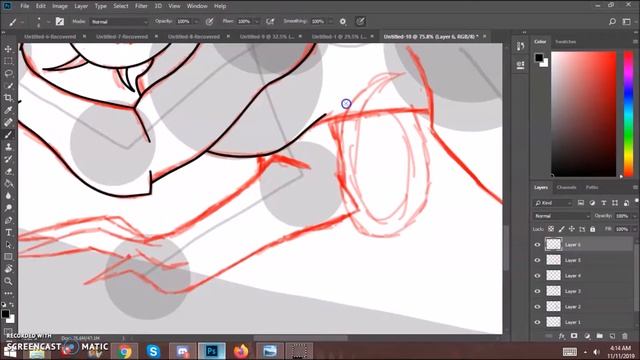Switch to the Swatches tab
Viewport: 640px width, 360px height.
click(566, 42)
